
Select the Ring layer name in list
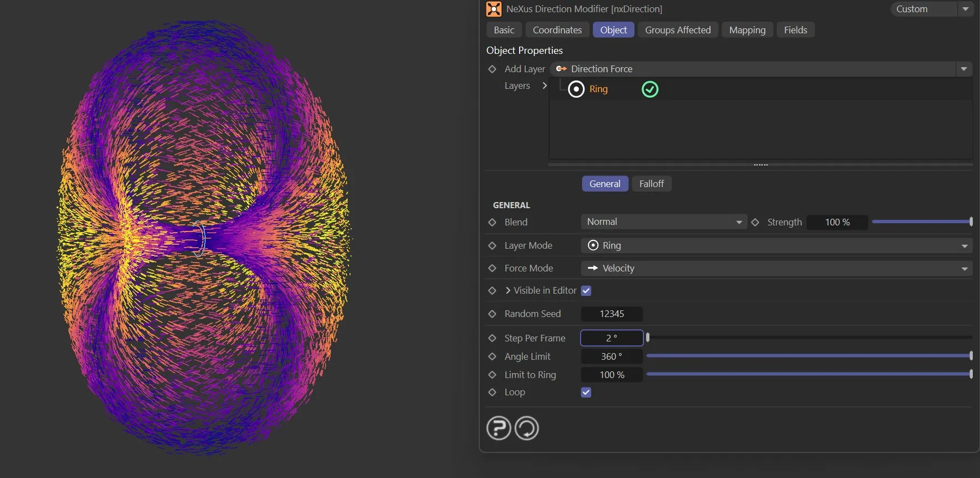[598, 89]
